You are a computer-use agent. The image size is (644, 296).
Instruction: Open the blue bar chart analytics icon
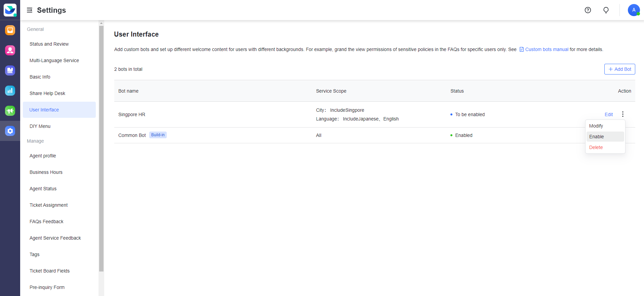tap(10, 91)
